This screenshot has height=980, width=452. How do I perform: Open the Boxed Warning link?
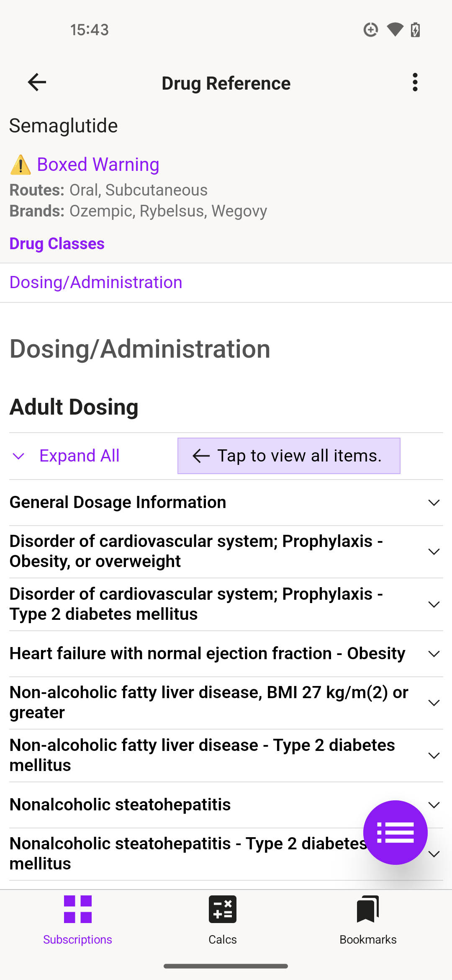coord(98,165)
